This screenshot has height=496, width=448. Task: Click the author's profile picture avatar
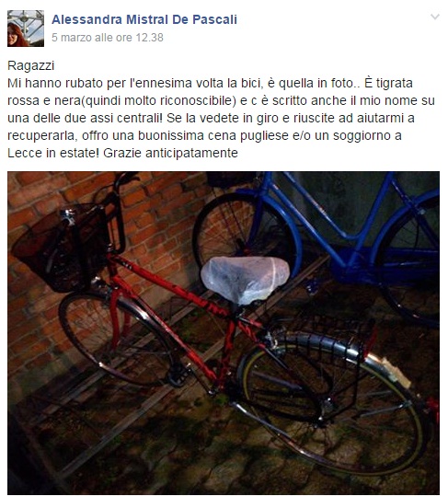26,29
